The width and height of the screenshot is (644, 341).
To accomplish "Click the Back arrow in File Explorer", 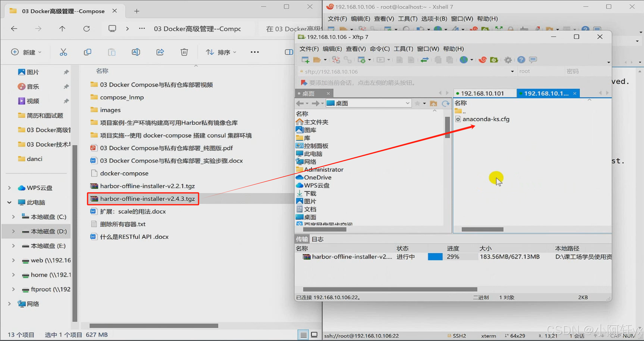I will [14, 29].
